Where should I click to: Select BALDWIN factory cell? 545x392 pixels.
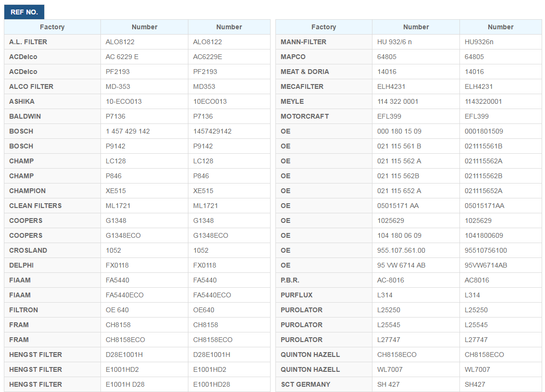52,116
